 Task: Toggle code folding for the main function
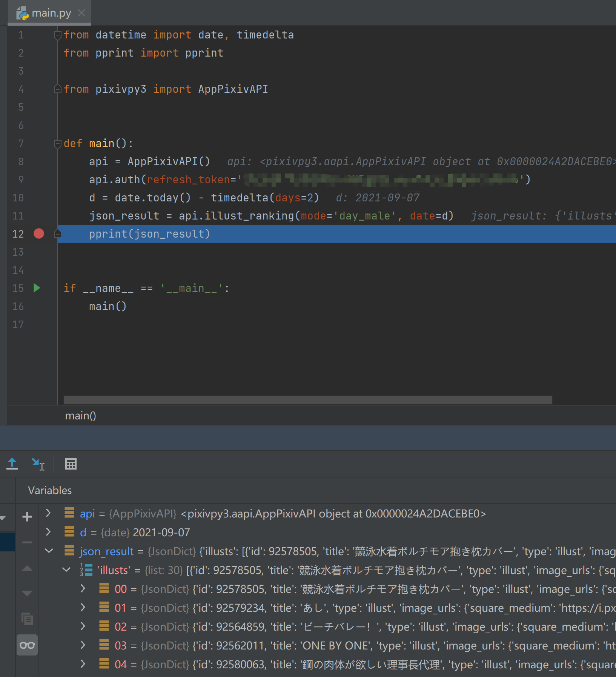coord(57,144)
